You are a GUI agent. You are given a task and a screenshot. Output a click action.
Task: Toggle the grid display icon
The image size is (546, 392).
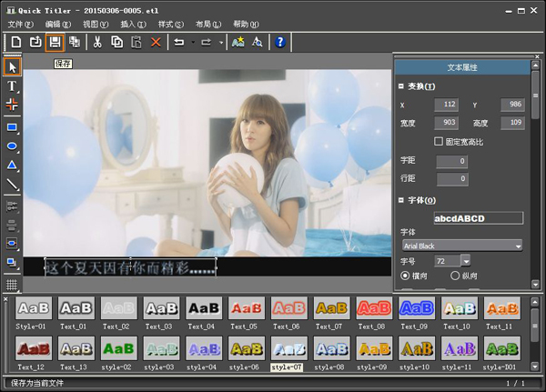(x=12, y=285)
